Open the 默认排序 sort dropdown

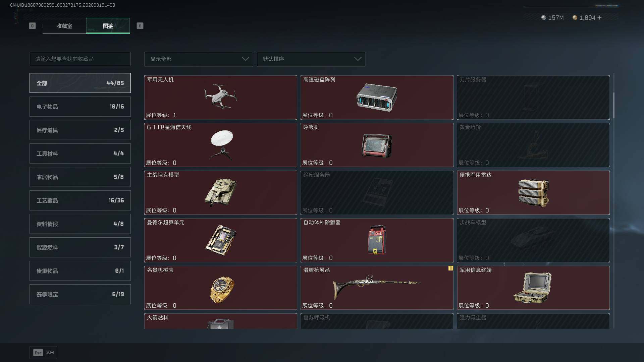(x=311, y=59)
